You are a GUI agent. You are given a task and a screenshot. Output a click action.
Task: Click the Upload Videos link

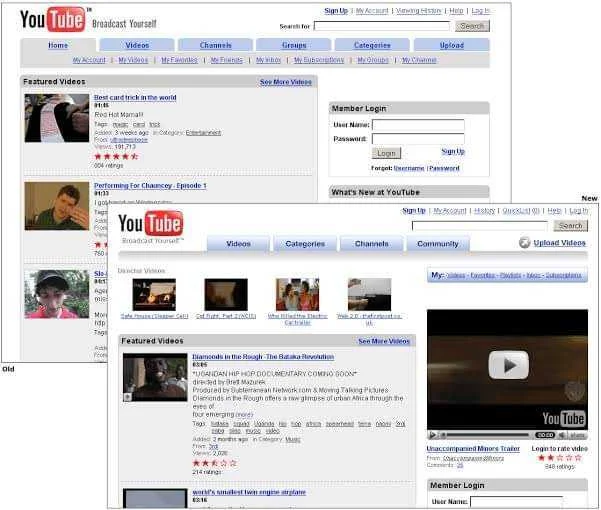pos(560,243)
